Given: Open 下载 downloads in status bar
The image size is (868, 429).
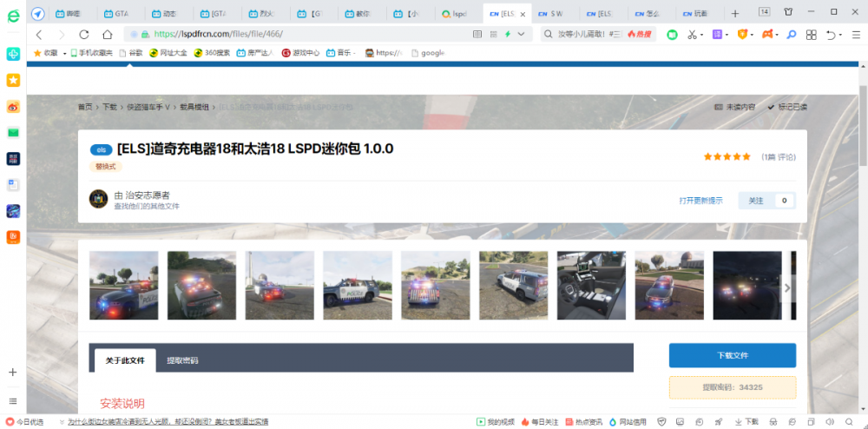Looking at the screenshot, I should click(746, 422).
